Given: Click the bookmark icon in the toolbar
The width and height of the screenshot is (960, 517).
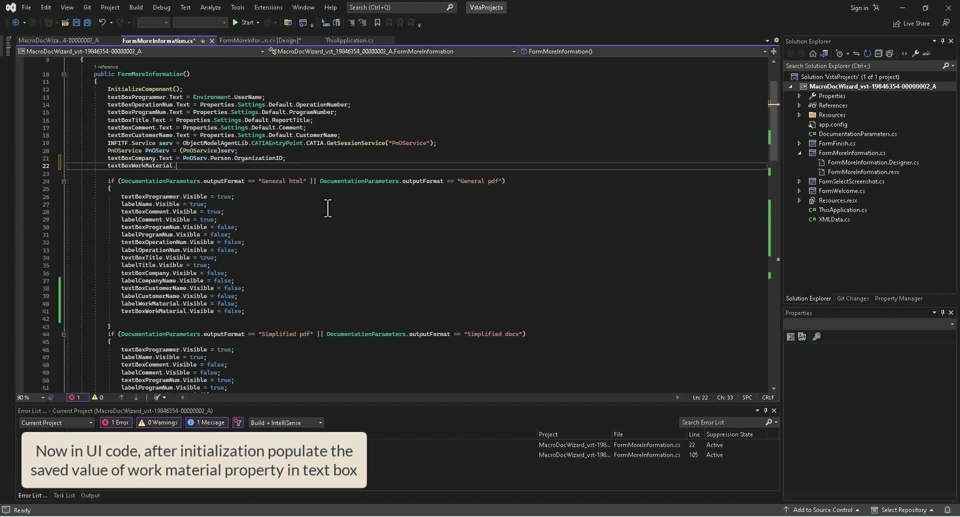Looking at the screenshot, I should [x=377, y=23].
